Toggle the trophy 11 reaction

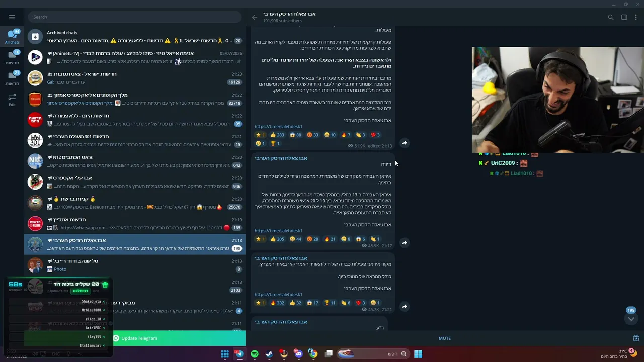click(330, 303)
